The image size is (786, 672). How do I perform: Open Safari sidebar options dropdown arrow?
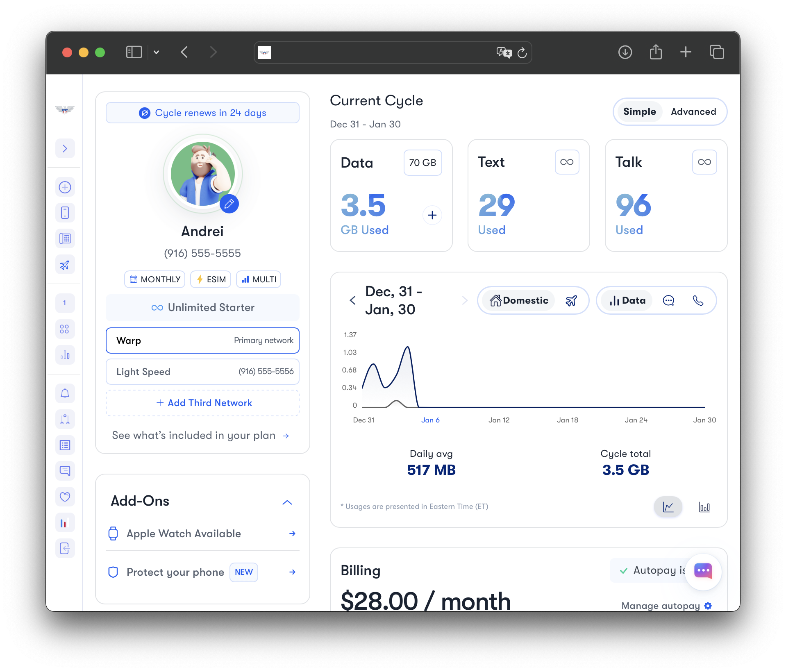click(156, 52)
